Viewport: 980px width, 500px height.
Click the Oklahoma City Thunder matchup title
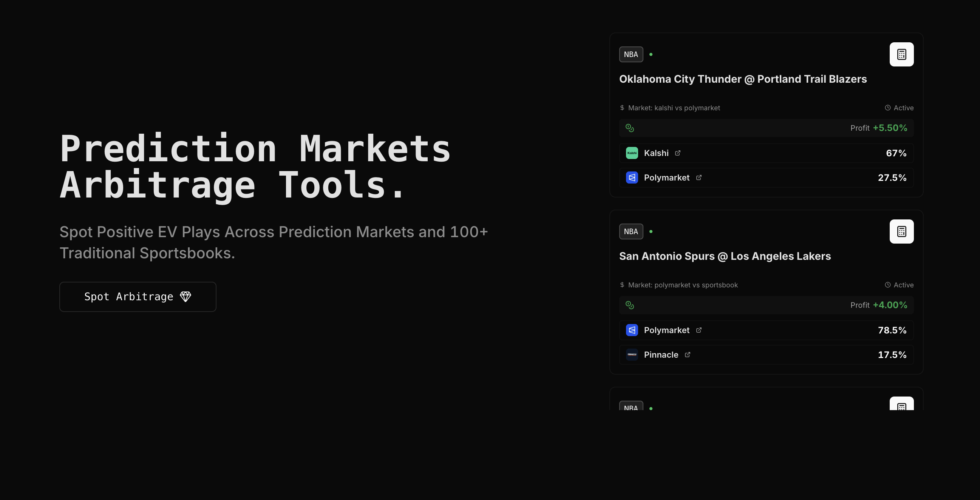(743, 79)
